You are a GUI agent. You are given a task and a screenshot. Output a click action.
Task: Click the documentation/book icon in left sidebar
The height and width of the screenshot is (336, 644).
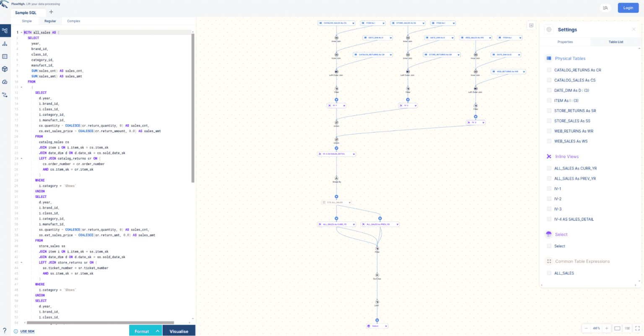(x=5, y=56)
